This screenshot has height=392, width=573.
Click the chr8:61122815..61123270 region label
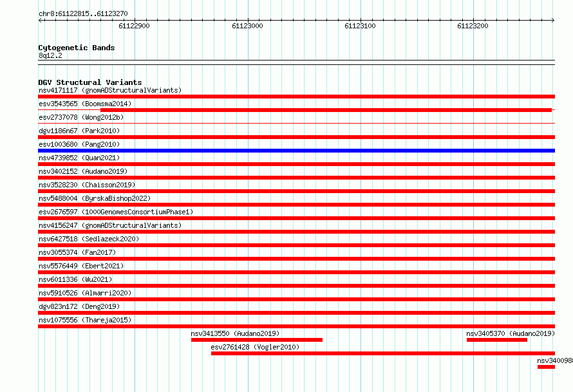83,14
